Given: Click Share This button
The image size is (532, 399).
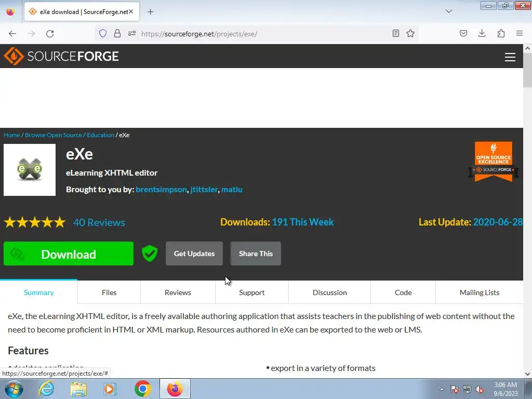Looking at the screenshot, I should tap(256, 254).
